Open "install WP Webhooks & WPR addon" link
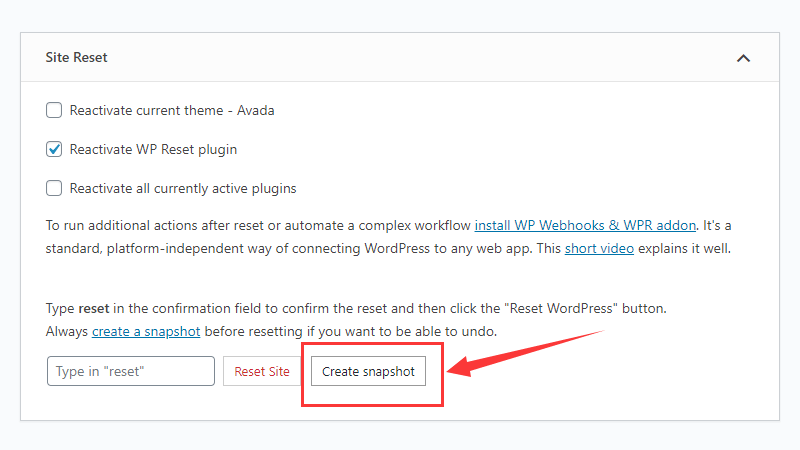The width and height of the screenshot is (800, 450). tap(584, 225)
